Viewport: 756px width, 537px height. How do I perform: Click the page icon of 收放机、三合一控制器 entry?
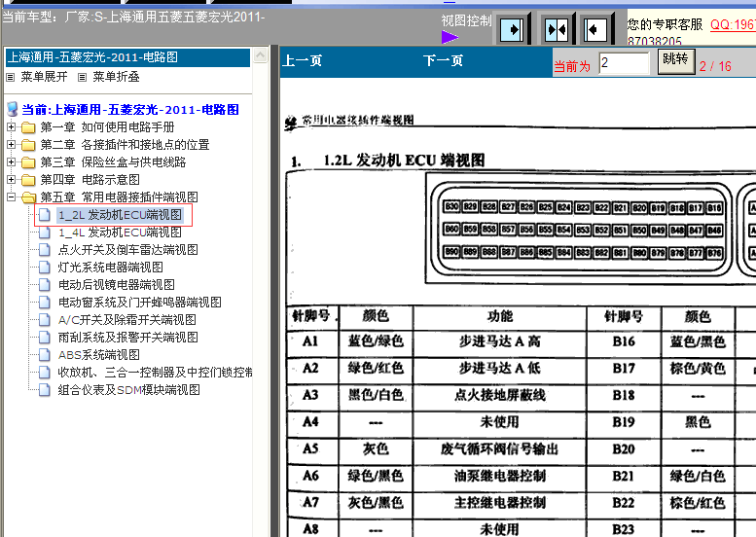pyautogui.click(x=45, y=373)
